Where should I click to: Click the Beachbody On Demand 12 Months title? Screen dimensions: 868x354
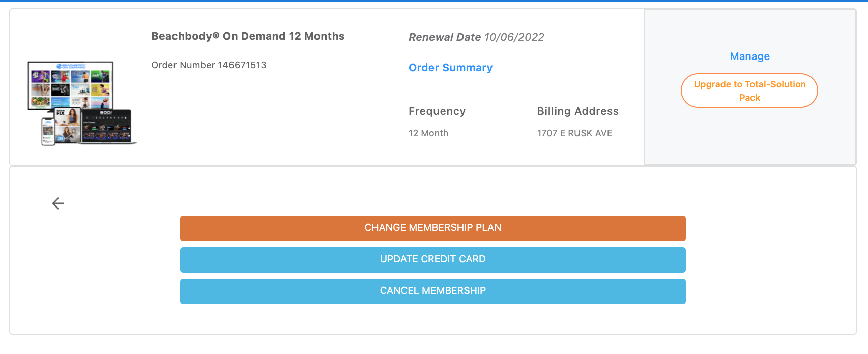point(248,36)
